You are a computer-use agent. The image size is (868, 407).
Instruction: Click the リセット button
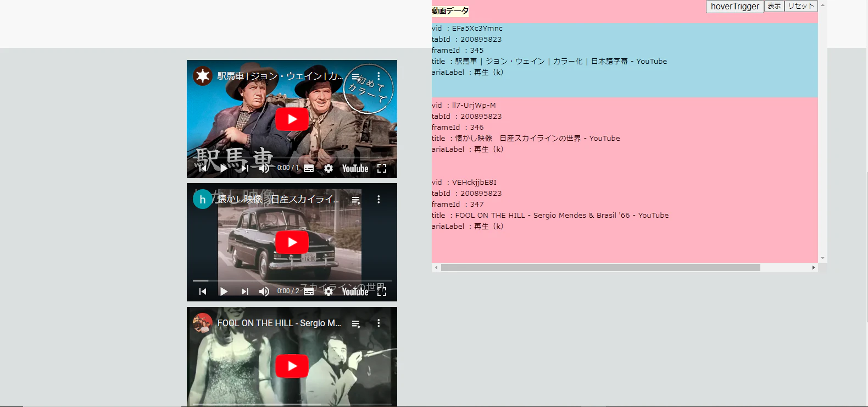click(x=801, y=5)
